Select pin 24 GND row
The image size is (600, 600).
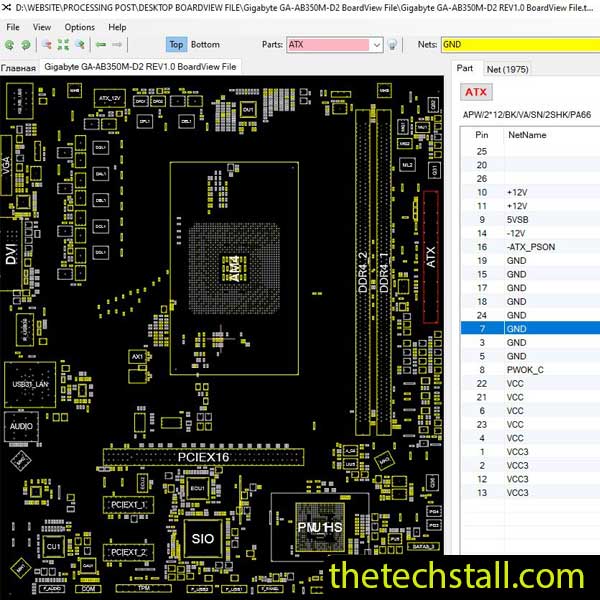point(530,315)
